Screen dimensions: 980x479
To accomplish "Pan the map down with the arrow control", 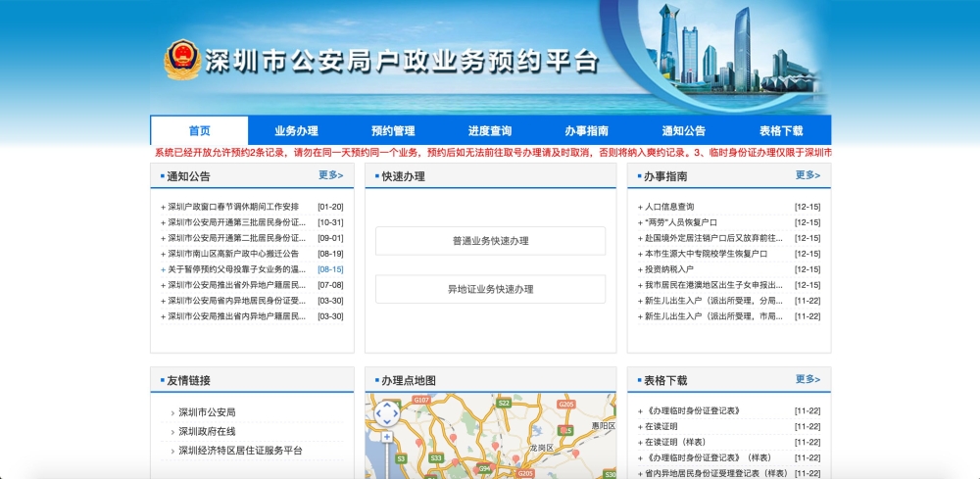I will pos(387,422).
